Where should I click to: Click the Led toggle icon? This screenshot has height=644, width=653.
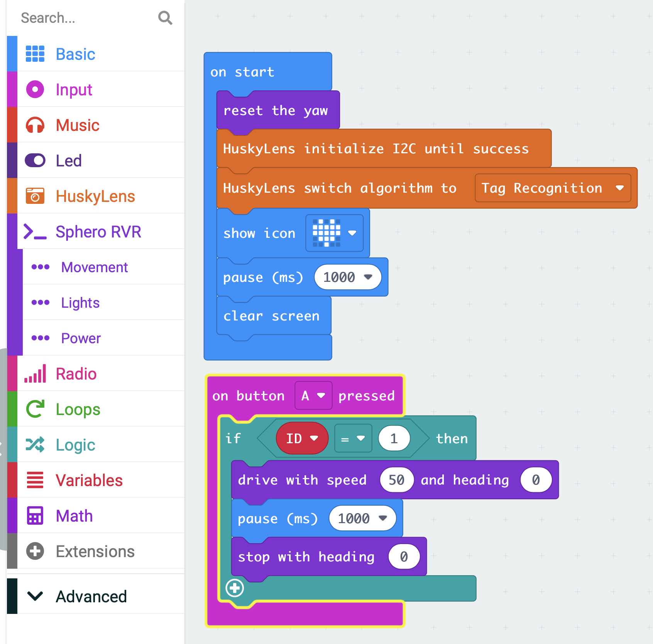coord(35,160)
